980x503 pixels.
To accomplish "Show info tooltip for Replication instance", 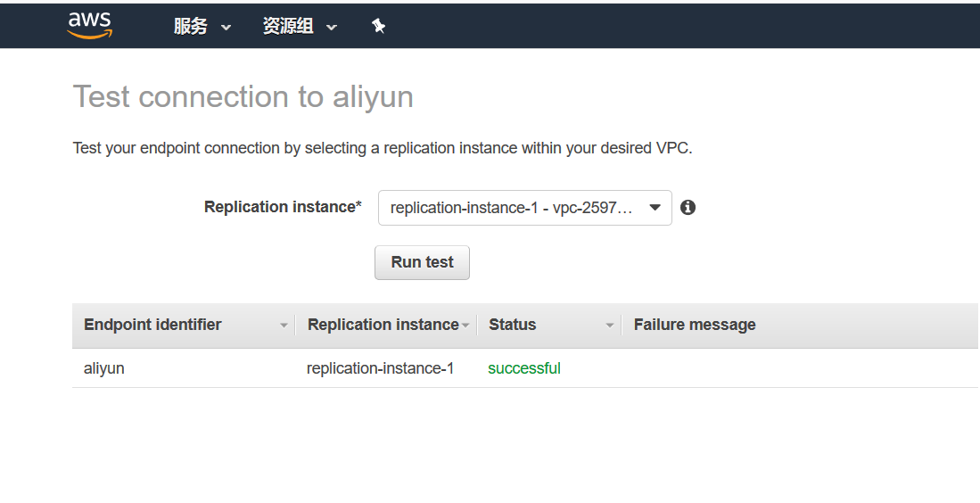I will 688,208.
